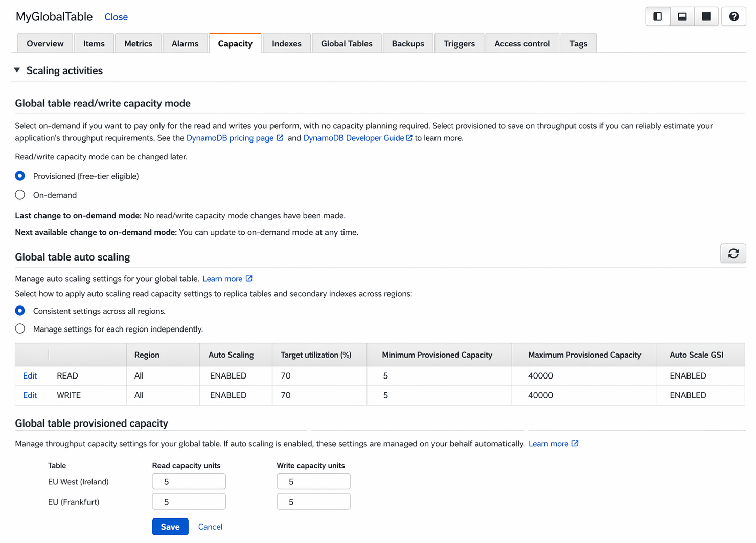
Task: Cancel the provisioned capacity edits
Action: click(210, 526)
